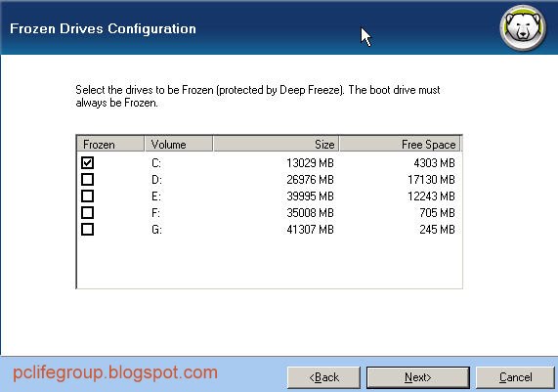Select the G: volume label
558x392 pixels.
(156, 230)
